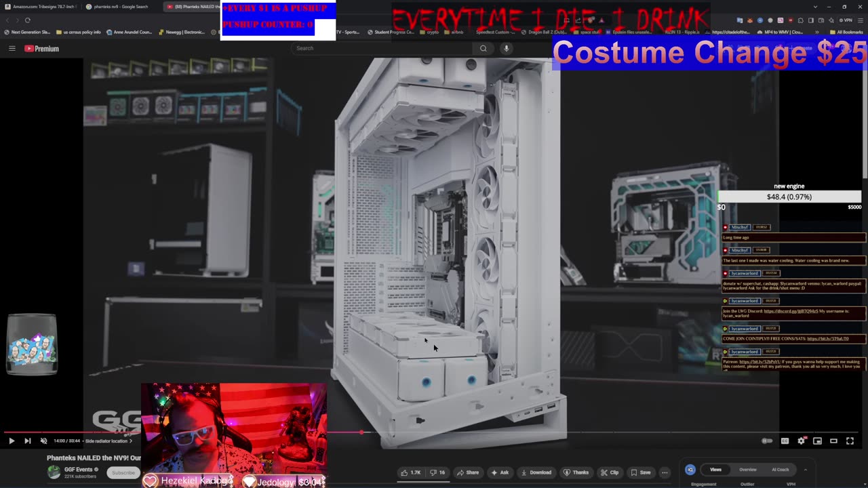Toggle closed captions on the player

point(785,441)
